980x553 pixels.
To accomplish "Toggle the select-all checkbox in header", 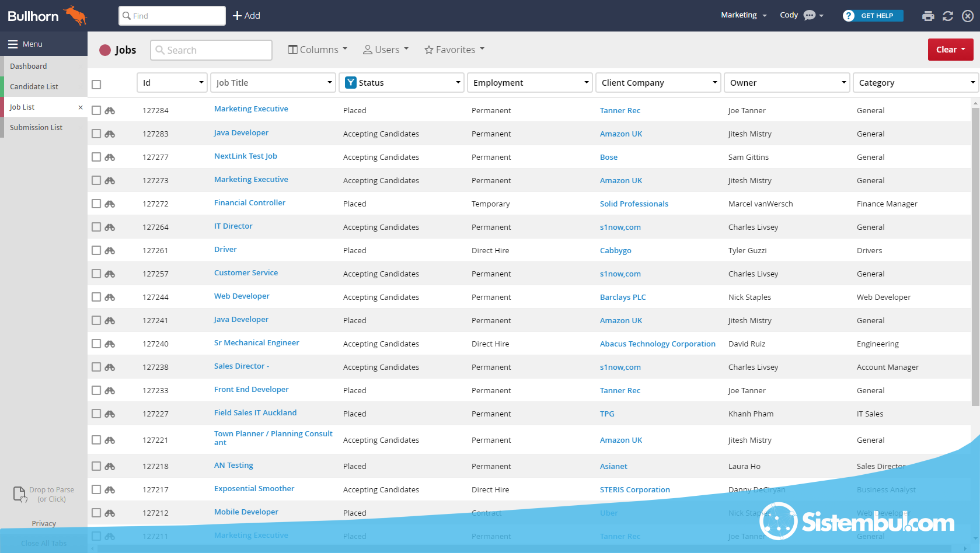I will click(x=96, y=85).
